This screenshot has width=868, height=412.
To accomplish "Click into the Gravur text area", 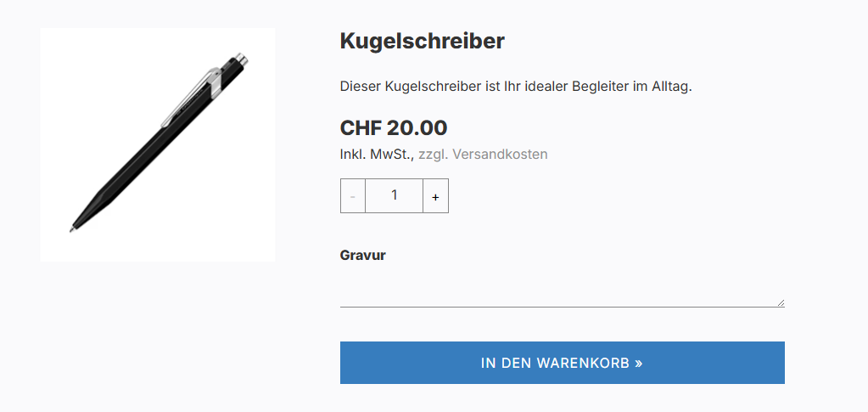I will pos(562,291).
